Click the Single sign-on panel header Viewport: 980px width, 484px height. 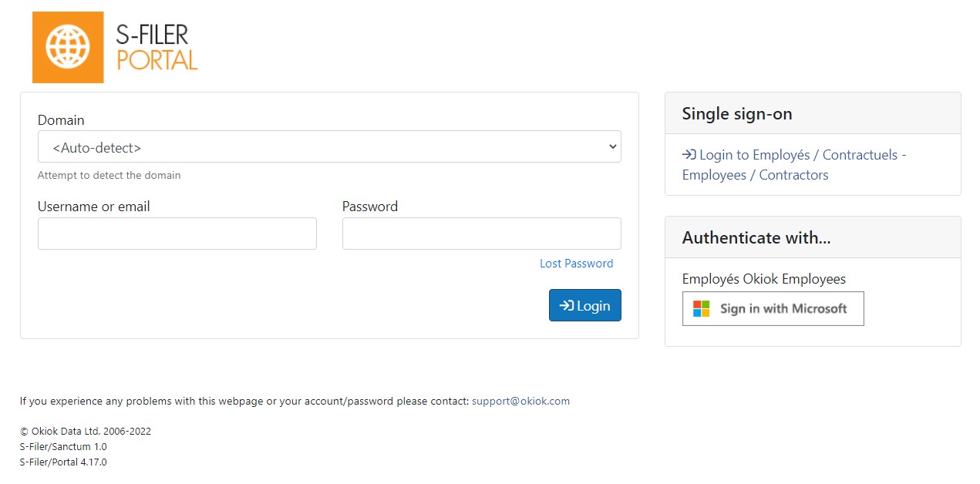coord(813,113)
